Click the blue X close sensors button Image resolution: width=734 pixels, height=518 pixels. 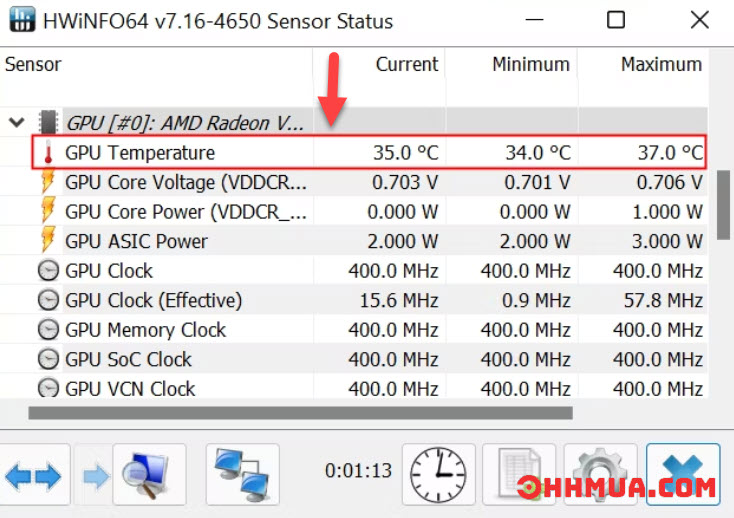coord(683,474)
